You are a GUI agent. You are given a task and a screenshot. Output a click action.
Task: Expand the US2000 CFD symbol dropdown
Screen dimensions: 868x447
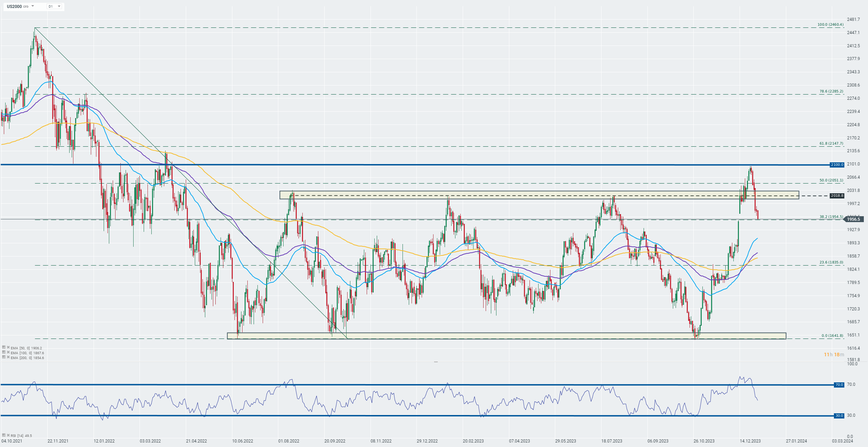[x=33, y=6]
